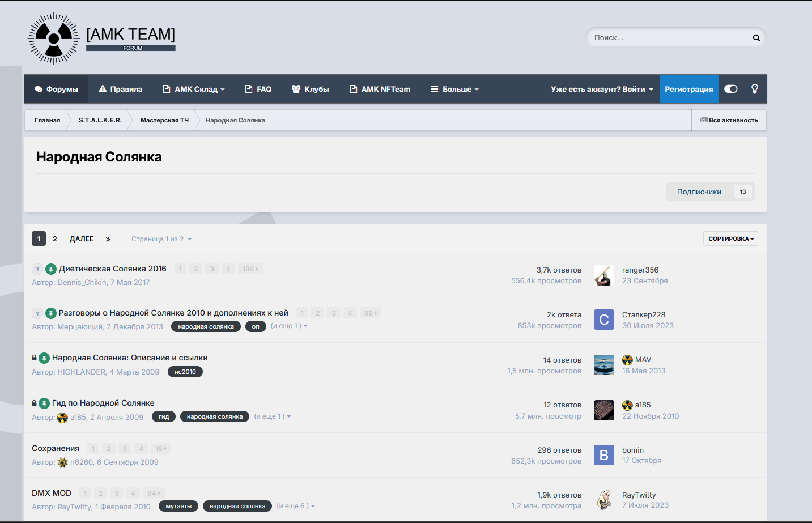
Task: Click lock icon of Описание и ссылки topic
Action: click(34, 358)
